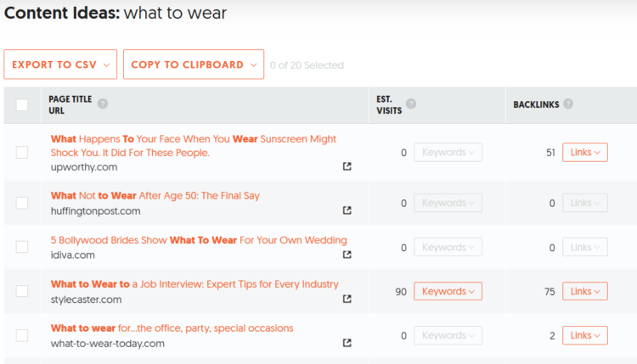637x364 pixels.
Task: Click help icon next to Est. Visits
Action: click(x=411, y=104)
